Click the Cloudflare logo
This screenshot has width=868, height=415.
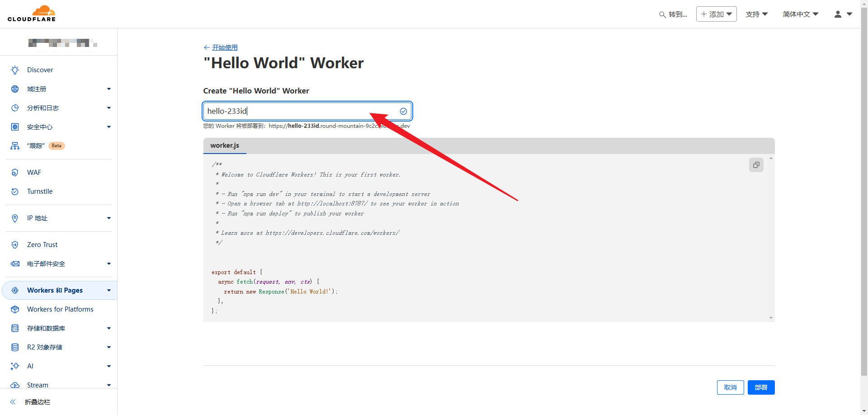(x=32, y=14)
